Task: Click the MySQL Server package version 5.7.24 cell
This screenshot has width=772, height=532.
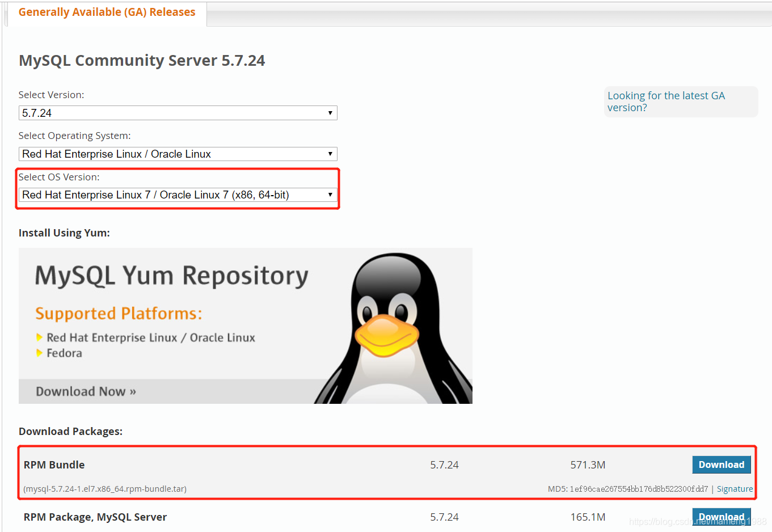Action: point(444,517)
